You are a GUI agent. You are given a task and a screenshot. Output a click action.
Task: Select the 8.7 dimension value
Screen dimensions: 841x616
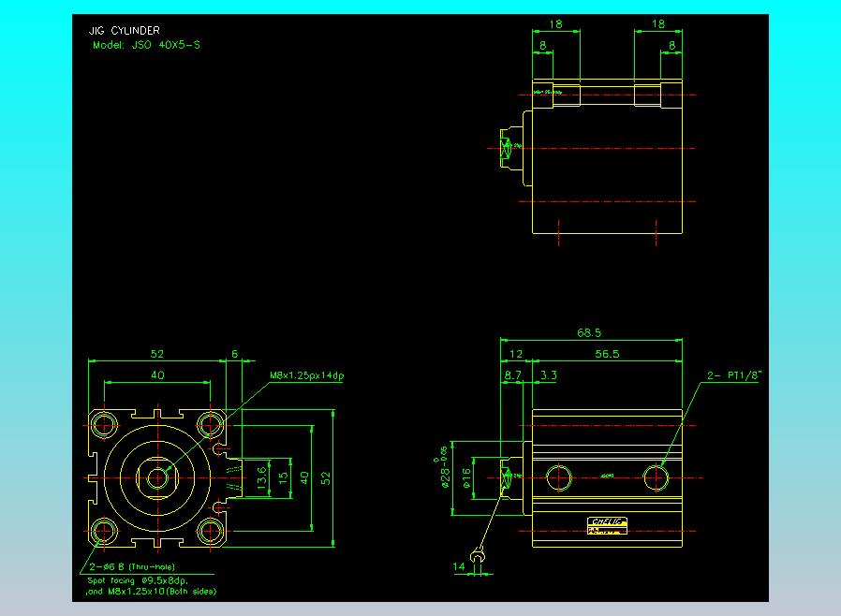[512, 374]
